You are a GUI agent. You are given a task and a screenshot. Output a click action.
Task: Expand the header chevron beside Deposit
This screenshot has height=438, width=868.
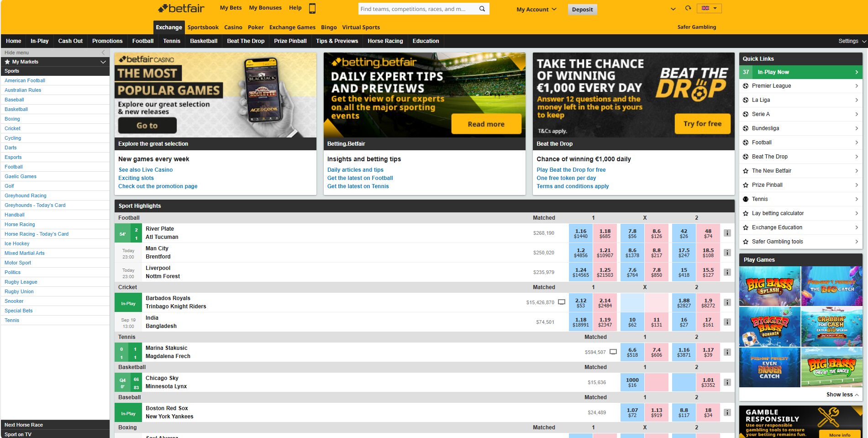(673, 9)
